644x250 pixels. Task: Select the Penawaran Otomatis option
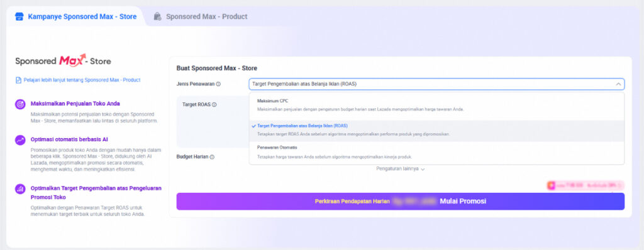pyautogui.click(x=436, y=152)
